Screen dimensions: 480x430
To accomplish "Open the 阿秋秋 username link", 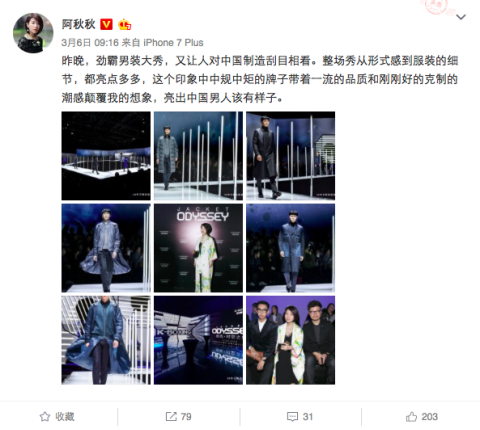I will [79, 24].
